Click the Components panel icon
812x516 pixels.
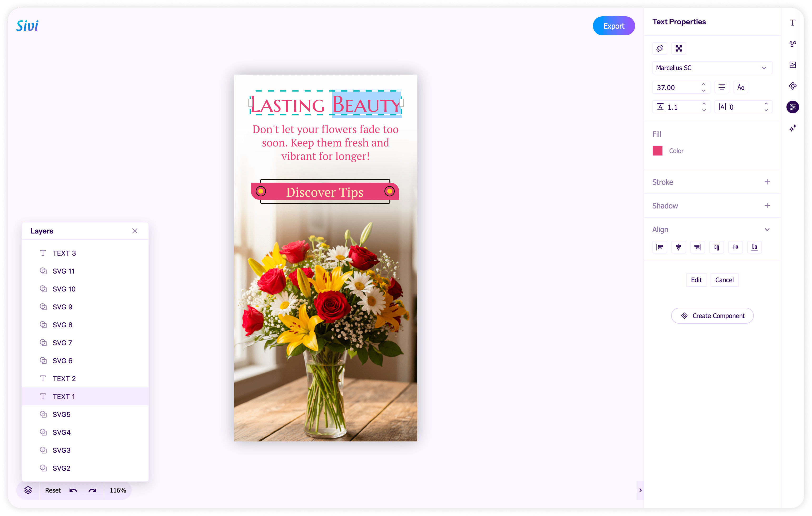pyautogui.click(x=793, y=86)
